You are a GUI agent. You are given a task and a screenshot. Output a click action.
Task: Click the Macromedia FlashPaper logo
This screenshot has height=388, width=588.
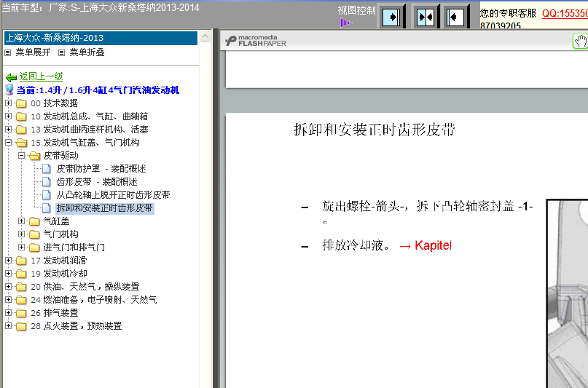point(256,41)
